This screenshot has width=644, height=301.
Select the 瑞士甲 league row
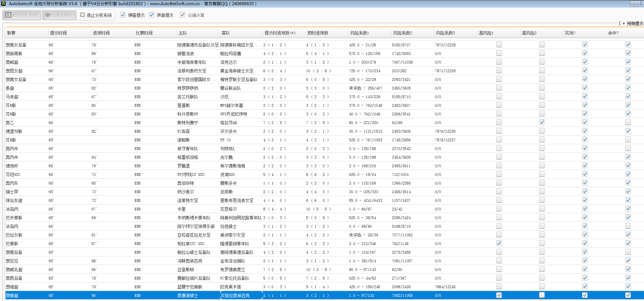click(x=12, y=192)
